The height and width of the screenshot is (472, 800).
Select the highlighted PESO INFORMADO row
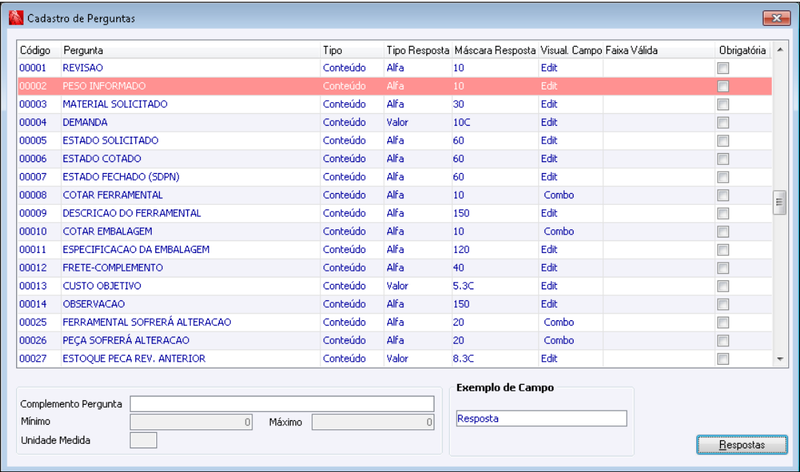click(394, 86)
